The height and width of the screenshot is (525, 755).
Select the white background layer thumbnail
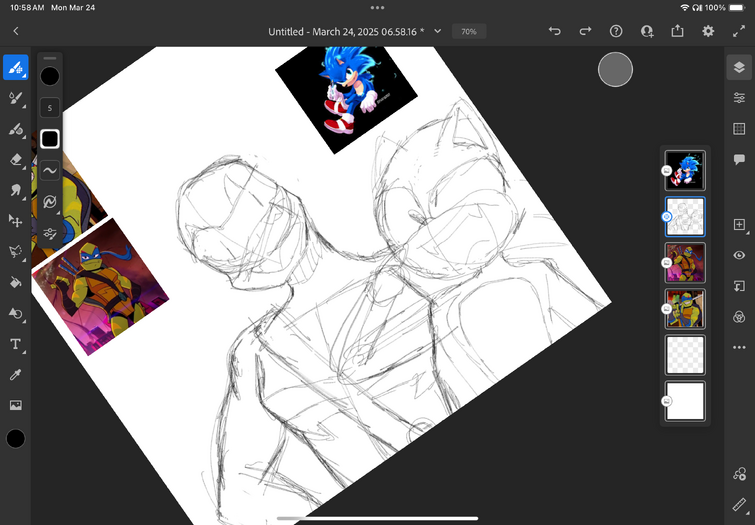(685, 401)
